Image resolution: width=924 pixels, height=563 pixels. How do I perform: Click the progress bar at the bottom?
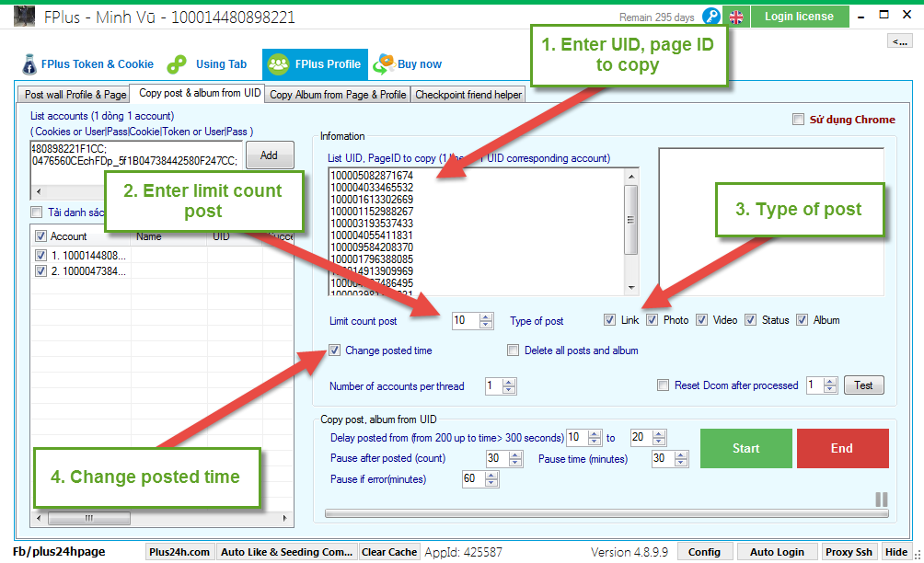click(606, 513)
